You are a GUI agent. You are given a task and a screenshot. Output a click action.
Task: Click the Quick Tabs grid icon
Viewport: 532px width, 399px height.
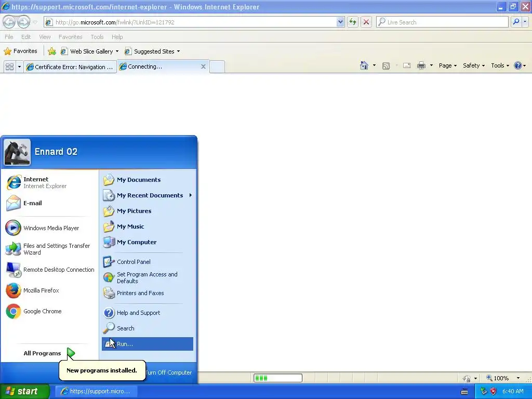(9, 67)
